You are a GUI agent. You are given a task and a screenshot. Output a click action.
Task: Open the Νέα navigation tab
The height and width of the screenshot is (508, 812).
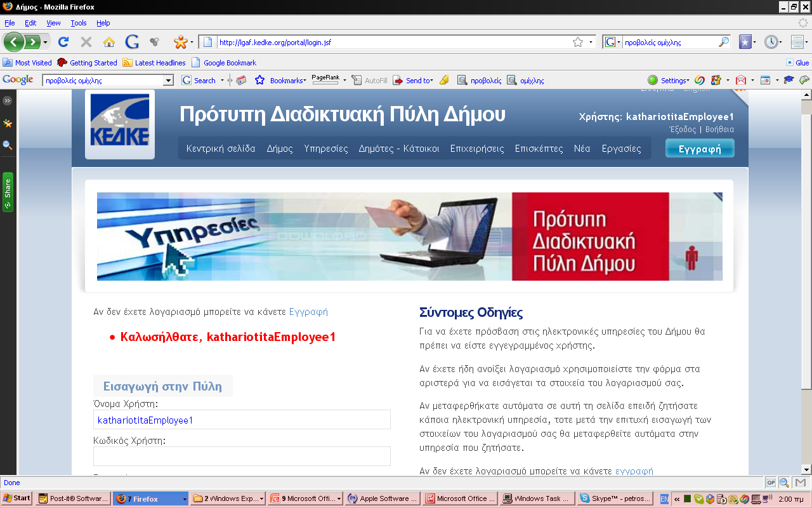582,149
